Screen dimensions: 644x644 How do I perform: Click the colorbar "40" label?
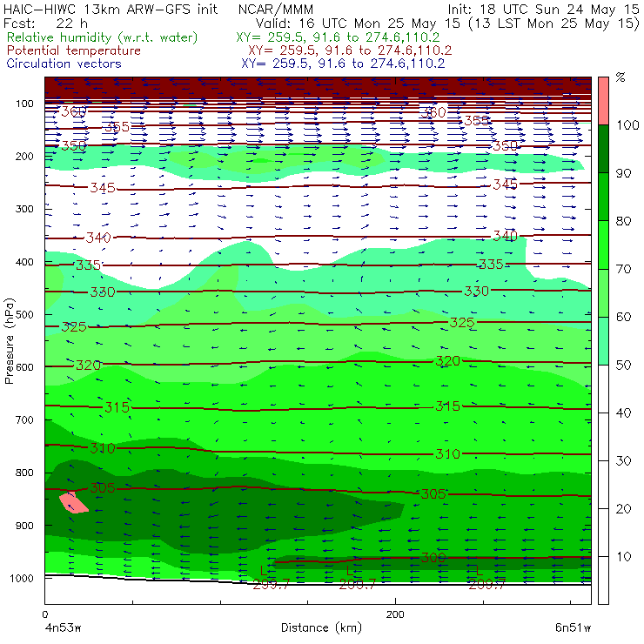(622, 413)
